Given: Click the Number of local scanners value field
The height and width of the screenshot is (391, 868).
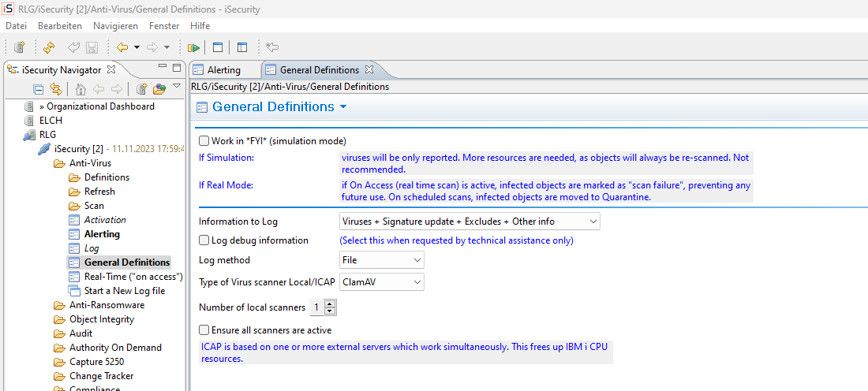Looking at the screenshot, I should [317, 307].
